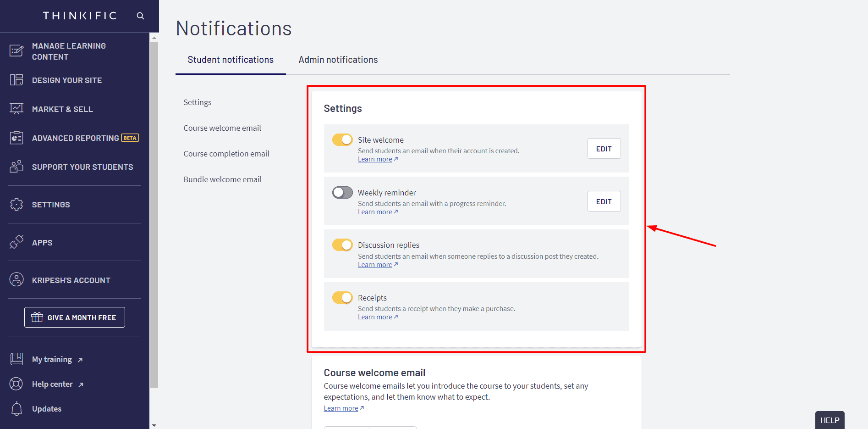868x429 pixels.
Task: Click the sidebar vertical scrollbar thumb
Action: coord(154,215)
